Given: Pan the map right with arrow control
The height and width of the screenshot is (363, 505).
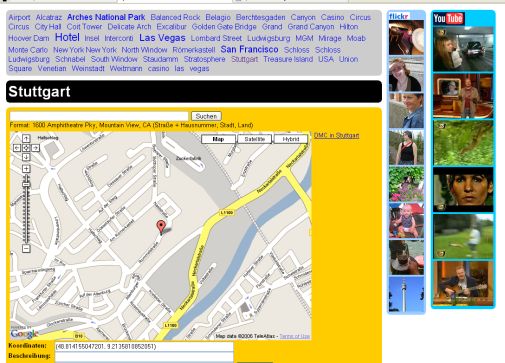Looking at the screenshot, I should (x=35, y=148).
